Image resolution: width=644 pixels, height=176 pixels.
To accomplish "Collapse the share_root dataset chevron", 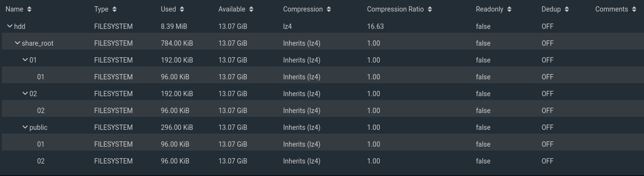I will (x=17, y=43).
